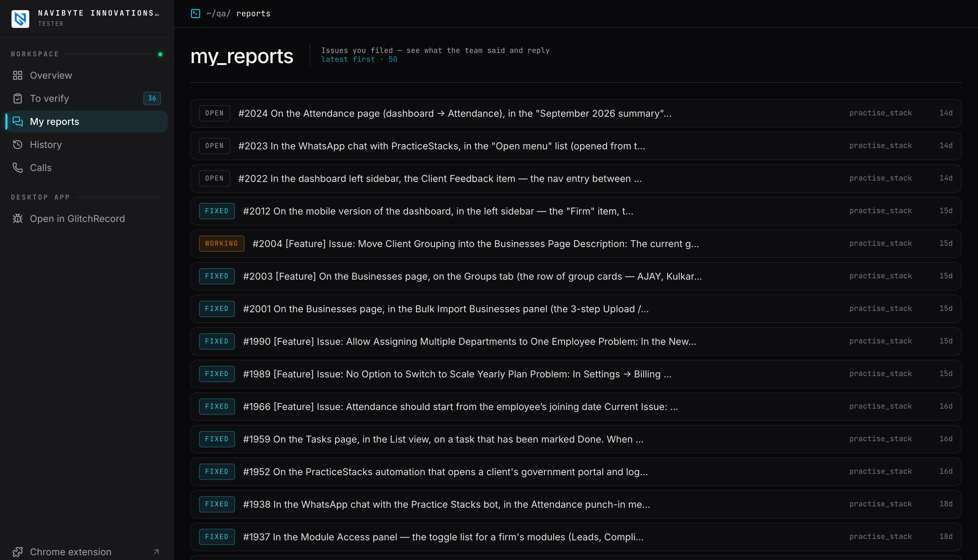The image size is (978, 560).
Task: Click the 'latest first · 50' sort text
Action: tap(359, 59)
